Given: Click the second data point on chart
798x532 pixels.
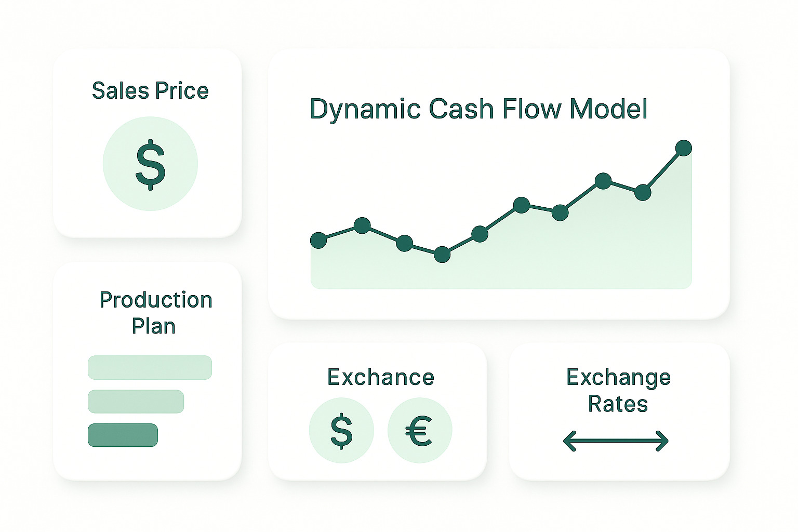Looking at the screenshot, I should click(x=362, y=225).
